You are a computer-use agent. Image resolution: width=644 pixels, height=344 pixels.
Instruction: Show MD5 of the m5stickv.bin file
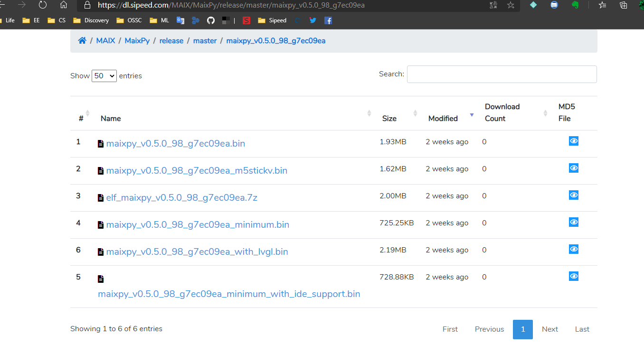tap(573, 168)
